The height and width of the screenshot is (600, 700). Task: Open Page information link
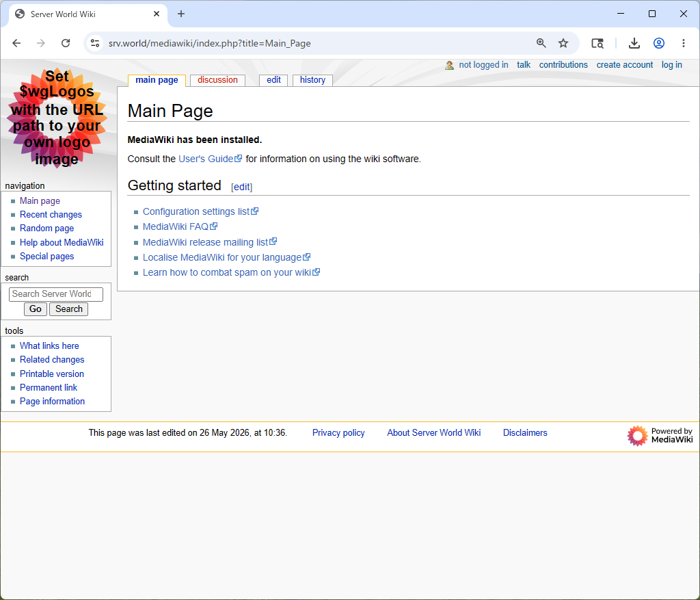pos(52,402)
